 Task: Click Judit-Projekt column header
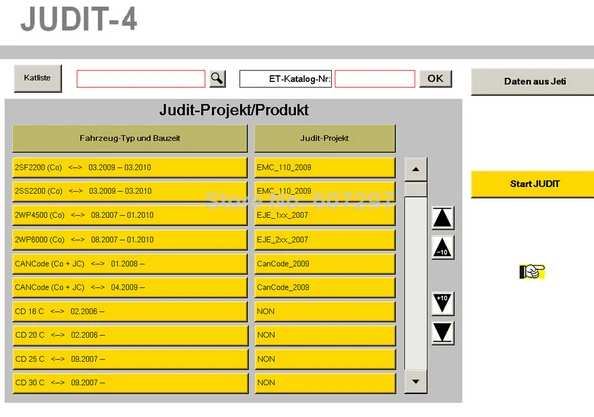pyautogui.click(x=325, y=138)
